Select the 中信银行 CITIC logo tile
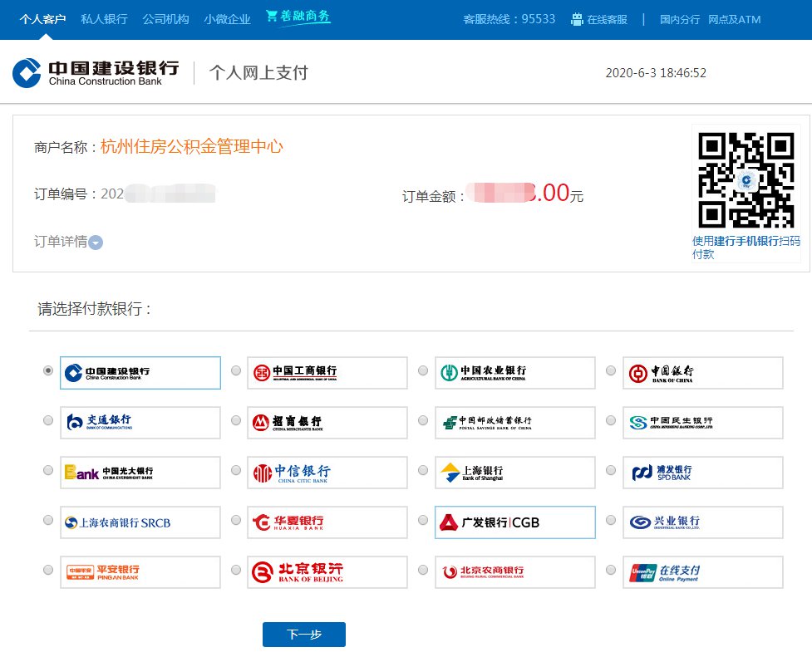The image size is (812, 652). pyautogui.click(x=327, y=473)
